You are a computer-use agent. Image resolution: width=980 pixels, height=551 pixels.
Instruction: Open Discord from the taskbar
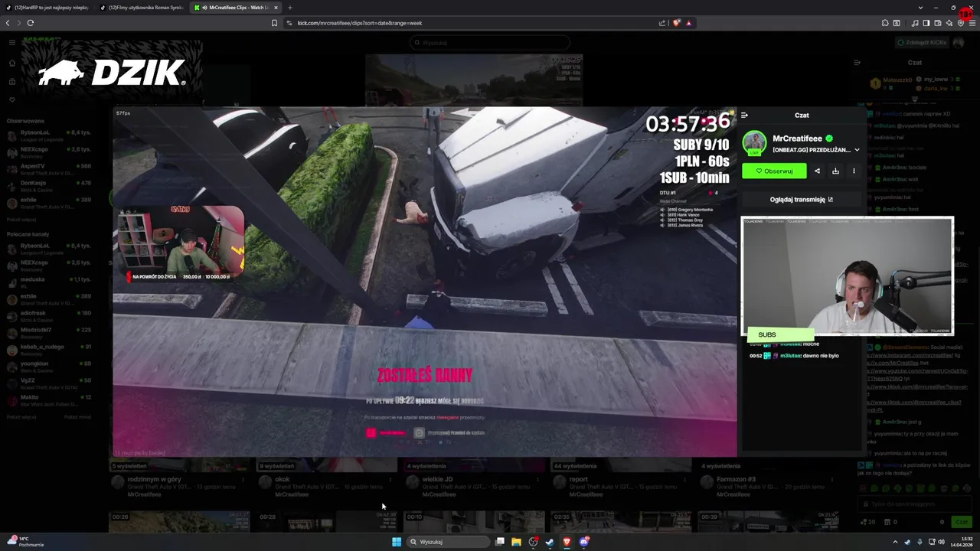click(x=584, y=542)
